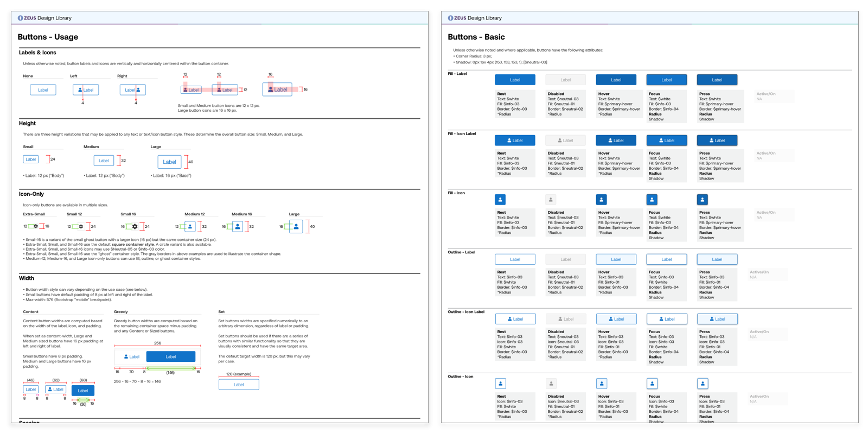Click the Label button under the None heading
The width and height of the screenshot is (868, 434).
tap(43, 90)
